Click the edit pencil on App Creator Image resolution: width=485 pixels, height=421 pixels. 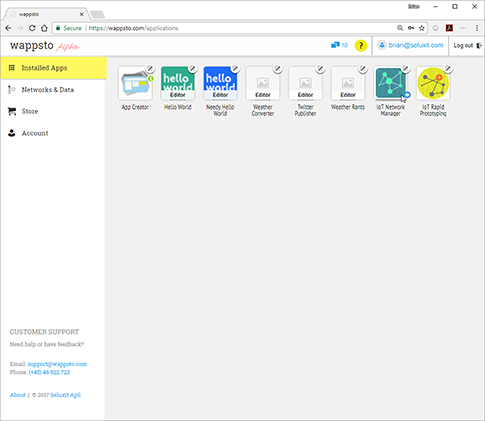tap(150, 69)
